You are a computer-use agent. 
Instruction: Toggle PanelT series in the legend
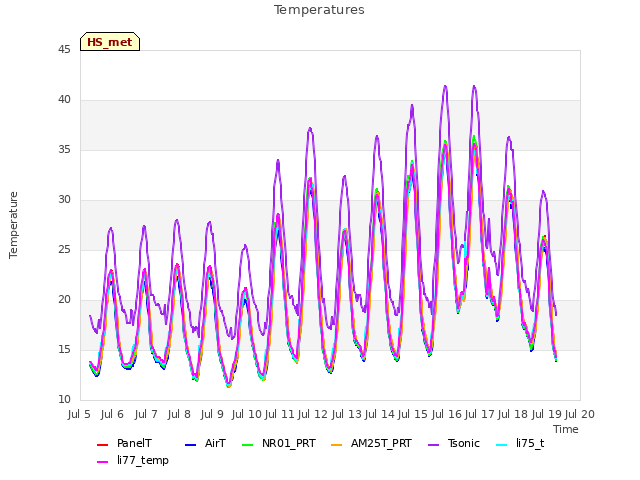(124, 444)
